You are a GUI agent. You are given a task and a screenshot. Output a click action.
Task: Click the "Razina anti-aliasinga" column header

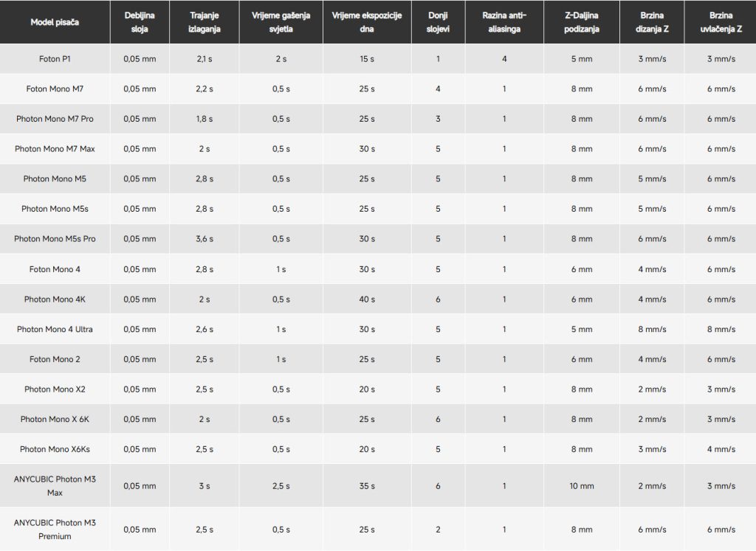[504, 22]
